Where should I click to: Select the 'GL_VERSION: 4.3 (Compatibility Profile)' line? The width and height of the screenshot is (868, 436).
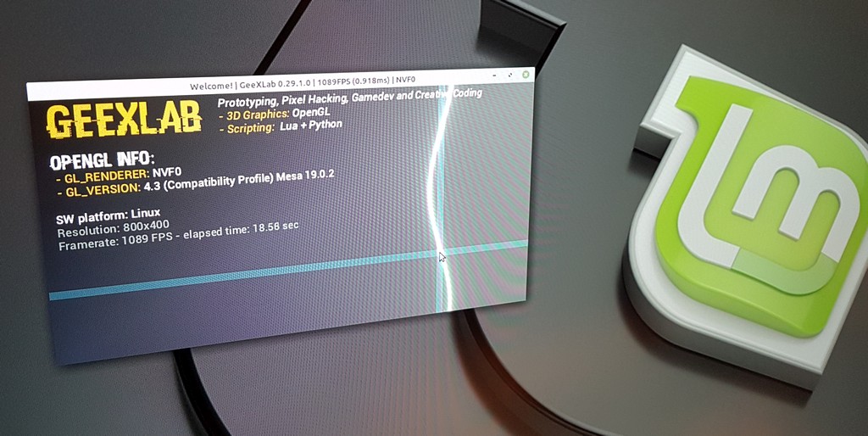click(196, 184)
